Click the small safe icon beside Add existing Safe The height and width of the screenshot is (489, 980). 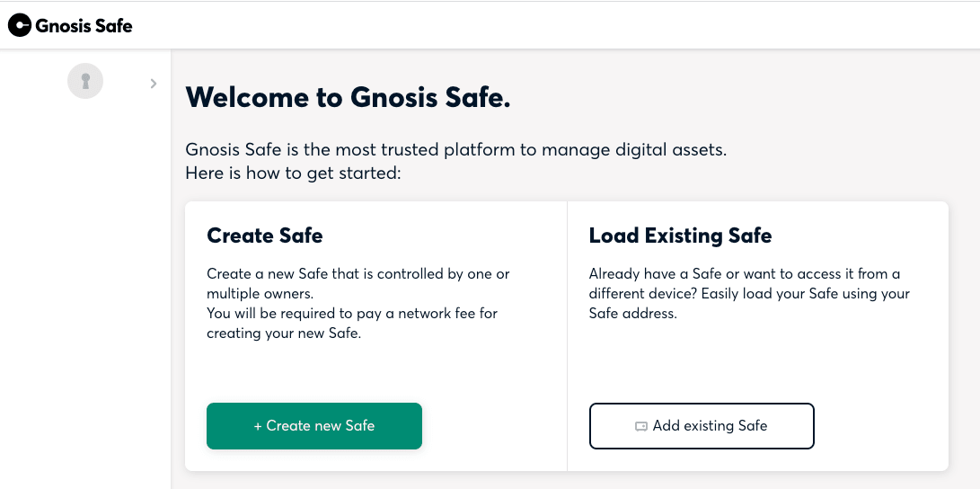[640, 426]
